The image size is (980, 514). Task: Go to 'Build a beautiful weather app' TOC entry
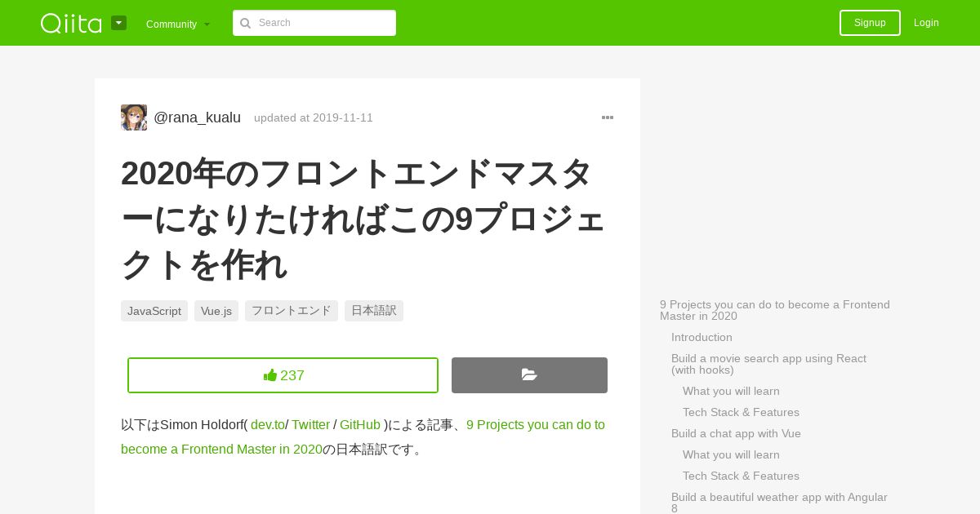coord(779,503)
